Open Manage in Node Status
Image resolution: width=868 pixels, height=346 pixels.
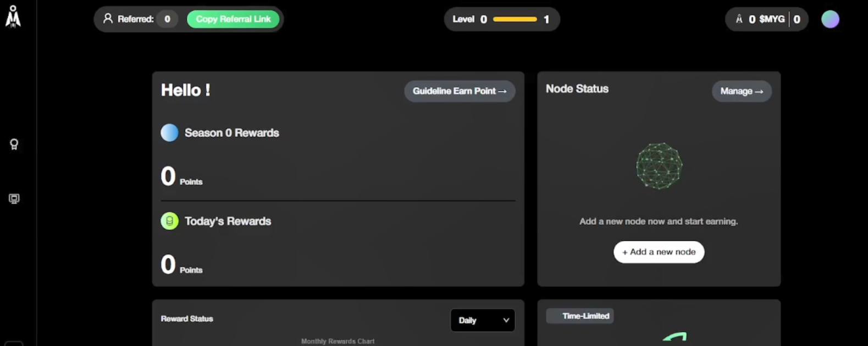tap(742, 91)
